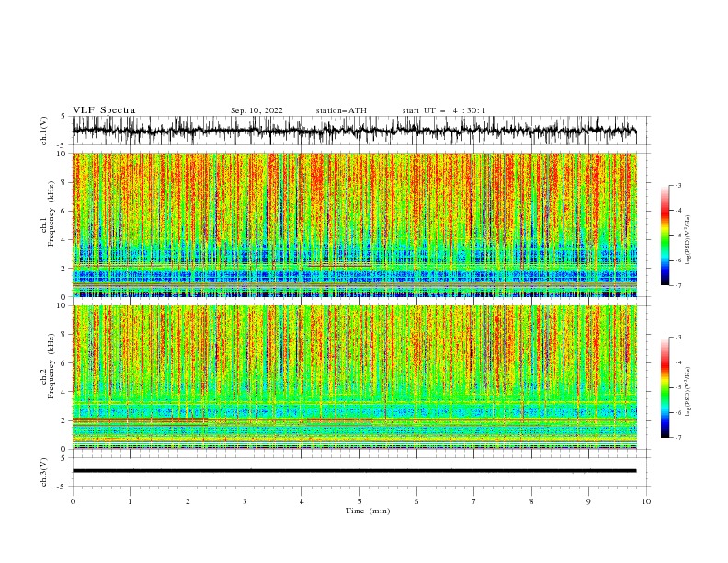Click the 'ch.3(V)' waveform axis label

point(44,472)
